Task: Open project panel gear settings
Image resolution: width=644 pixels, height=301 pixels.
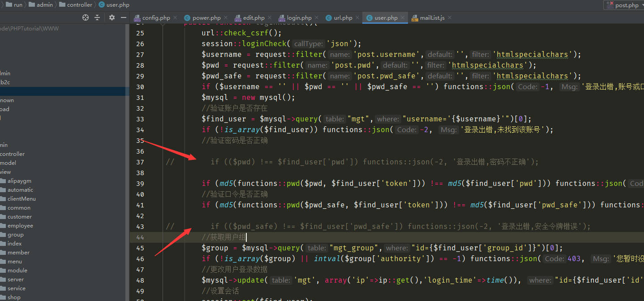Action: pyautogui.click(x=112, y=17)
